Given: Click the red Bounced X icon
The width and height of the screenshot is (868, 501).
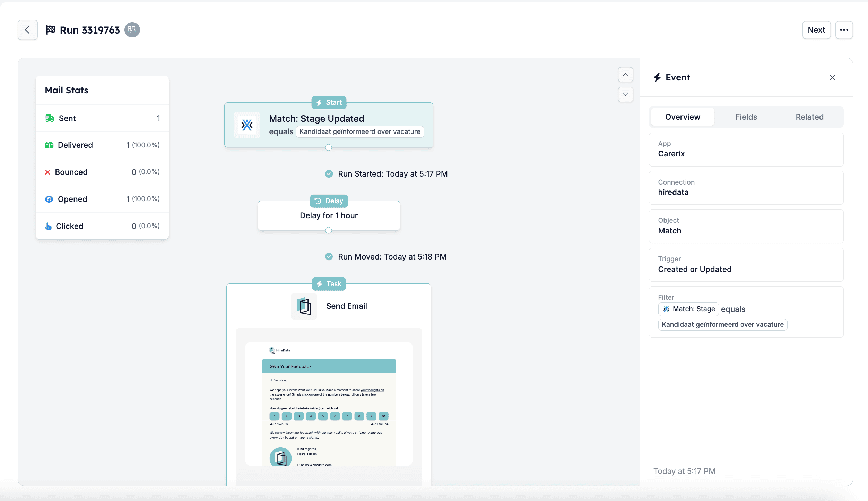Looking at the screenshot, I should (47, 172).
